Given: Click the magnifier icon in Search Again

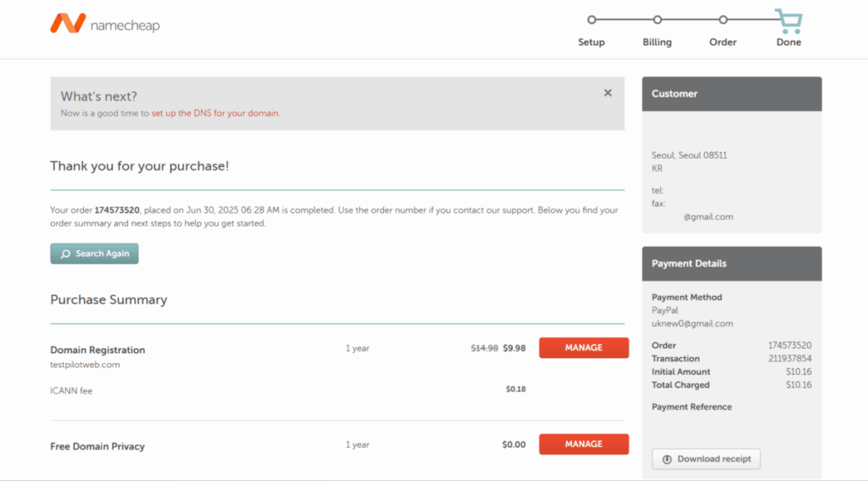Looking at the screenshot, I should tap(65, 254).
